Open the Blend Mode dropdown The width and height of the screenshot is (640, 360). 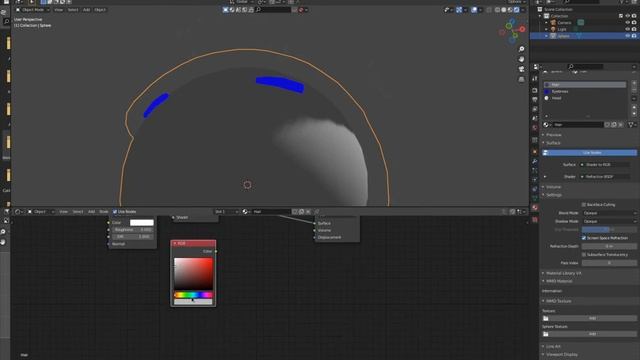point(609,213)
